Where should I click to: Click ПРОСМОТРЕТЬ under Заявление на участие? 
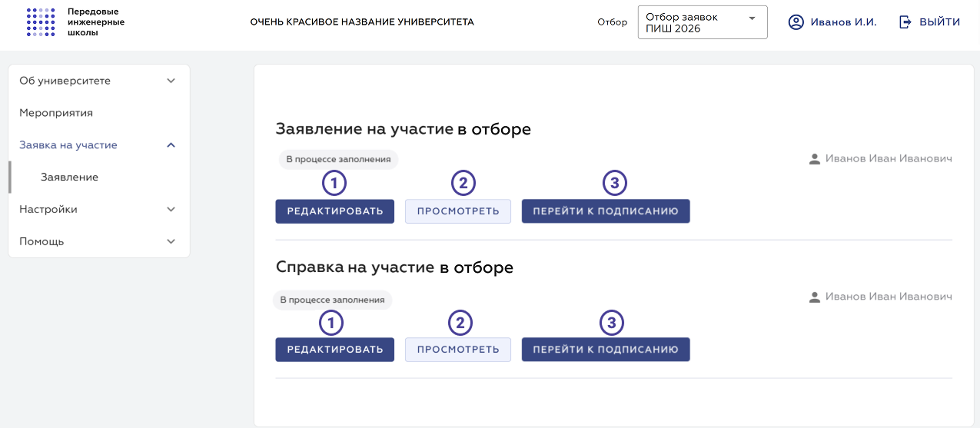[x=458, y=211]
